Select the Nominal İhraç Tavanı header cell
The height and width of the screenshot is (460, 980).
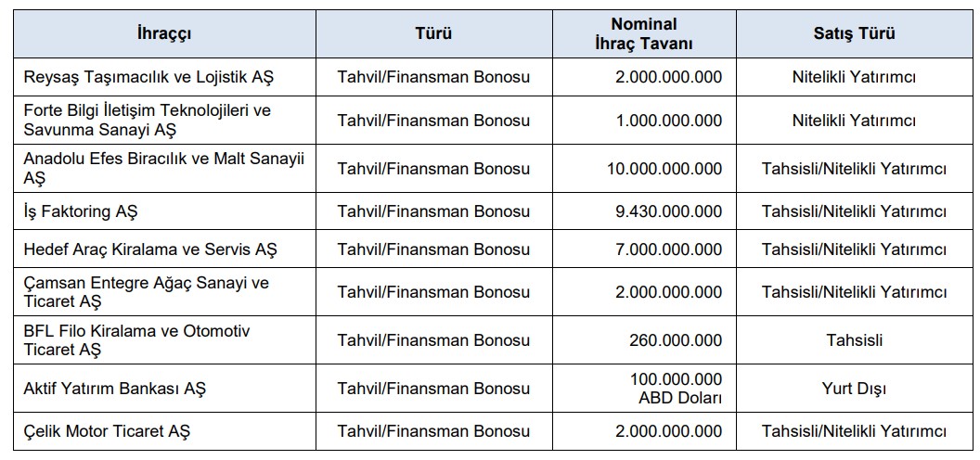(644, 34)
